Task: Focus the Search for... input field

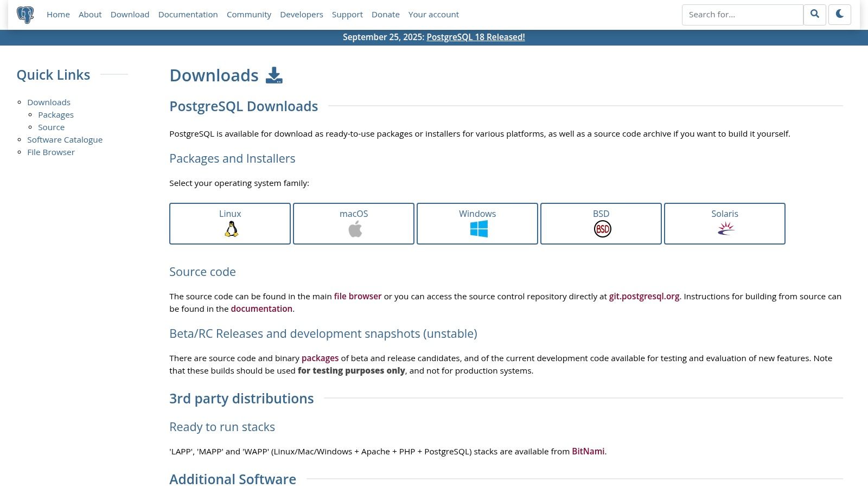Action: click(x=742, y=15)
